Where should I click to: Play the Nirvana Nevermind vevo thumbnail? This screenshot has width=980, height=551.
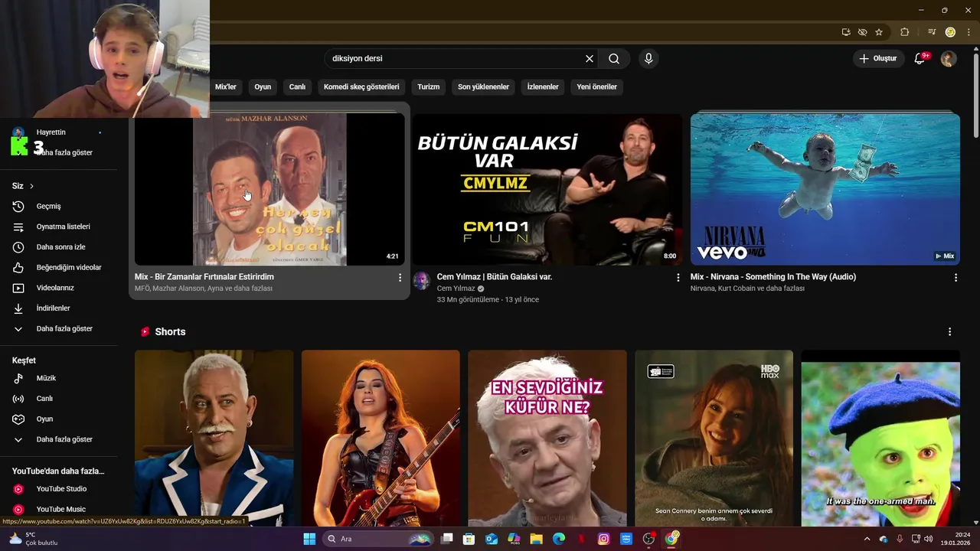(825, 189)
